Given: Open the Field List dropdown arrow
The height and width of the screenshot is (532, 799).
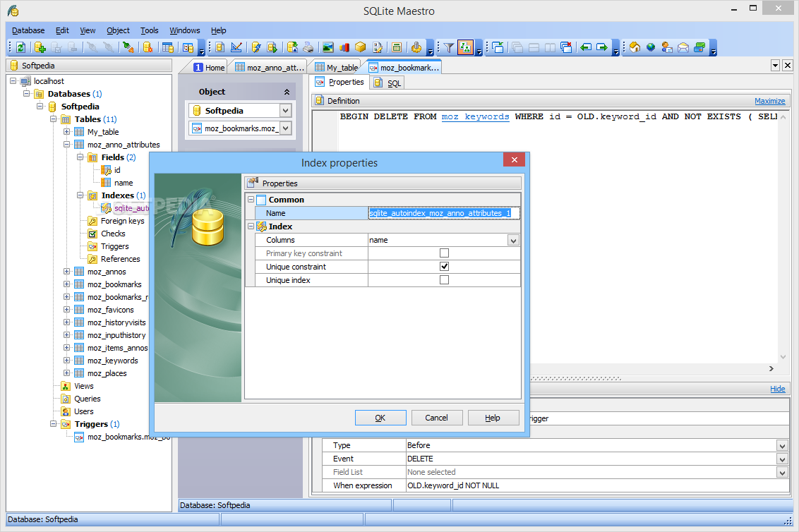Looking at the screenshot, I should coord(782,473).
